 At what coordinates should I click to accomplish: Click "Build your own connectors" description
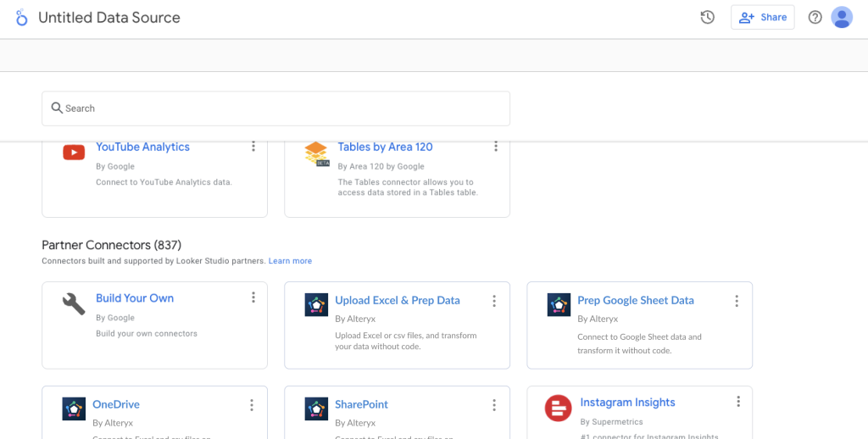pyautogui.click(x=147, y=333)
